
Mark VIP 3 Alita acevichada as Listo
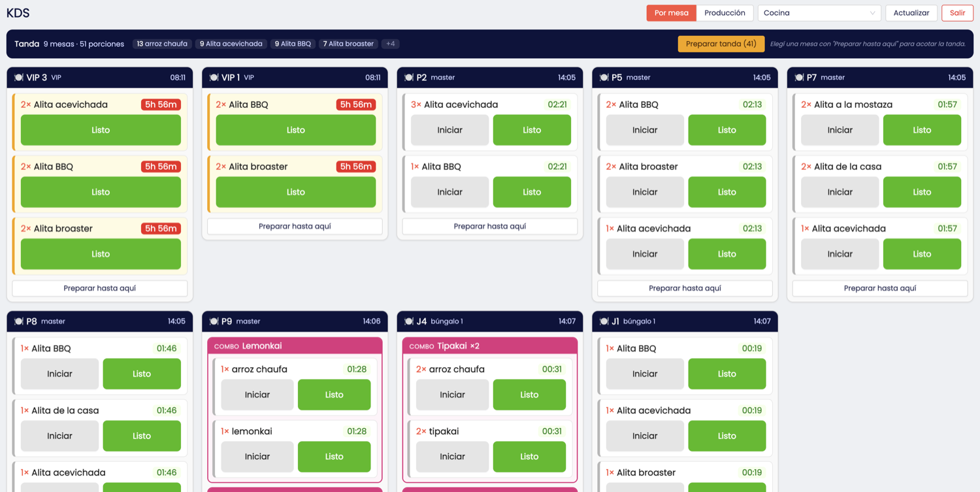tap(101, 130)
